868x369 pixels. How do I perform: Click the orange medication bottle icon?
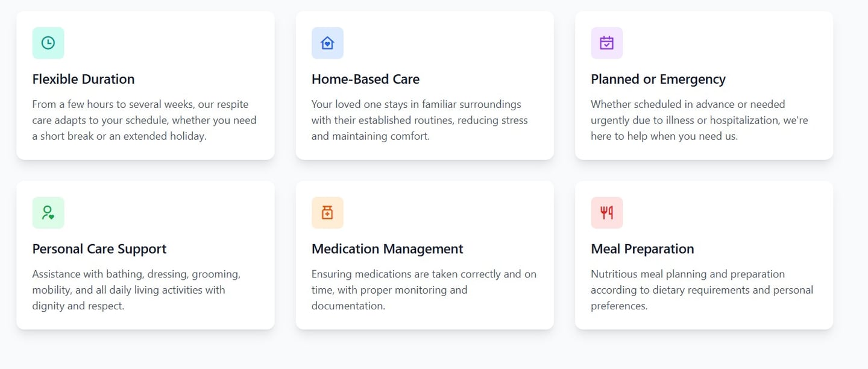coord(327,213)
